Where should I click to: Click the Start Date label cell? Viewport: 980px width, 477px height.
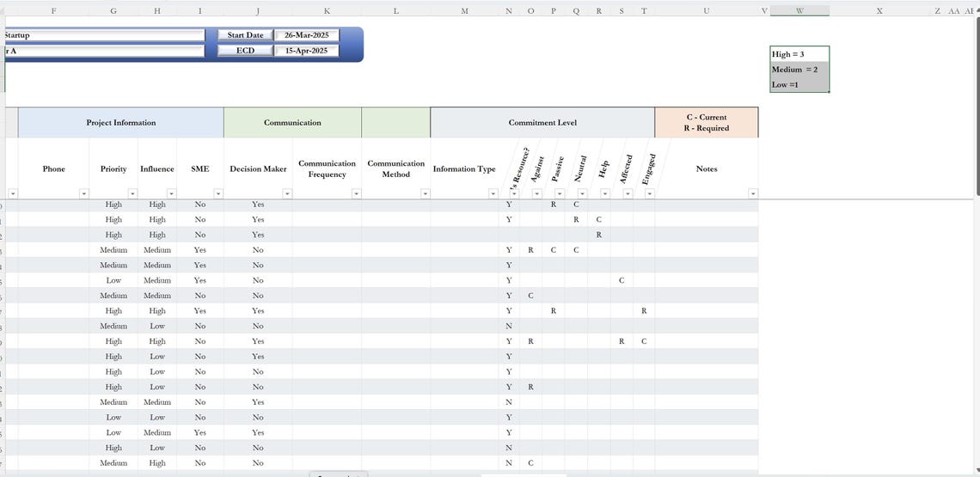[x=245, y=35]
